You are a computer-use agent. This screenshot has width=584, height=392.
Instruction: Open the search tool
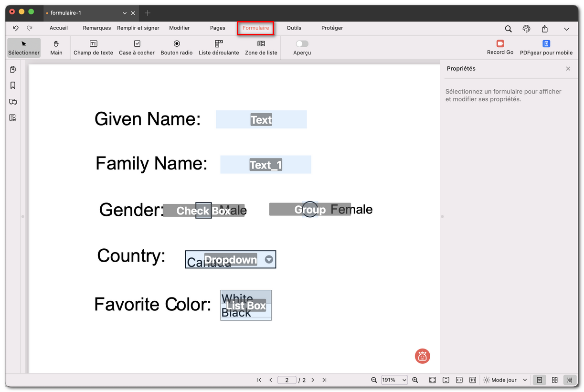click(508, 29)
